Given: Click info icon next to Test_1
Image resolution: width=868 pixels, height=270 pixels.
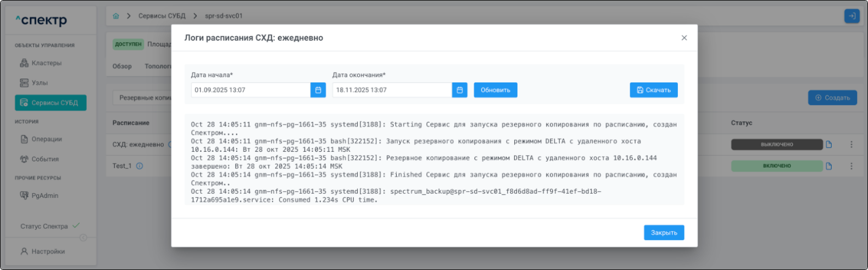Looking at the screenshot, I should (x=140, y=166).
